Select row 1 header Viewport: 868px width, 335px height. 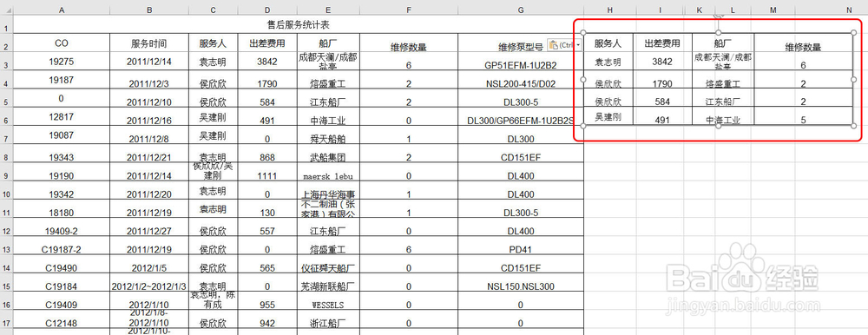(x=7, y=24)
